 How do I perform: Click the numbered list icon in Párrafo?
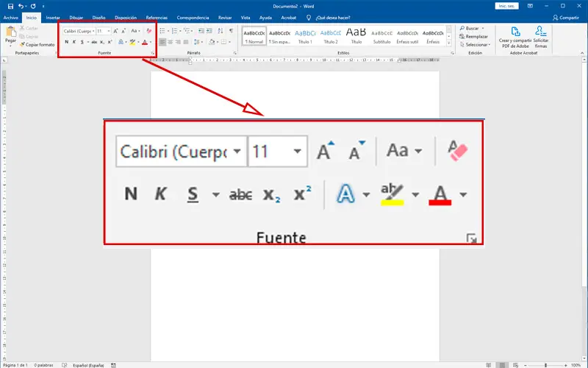click(x=175, y=31)
